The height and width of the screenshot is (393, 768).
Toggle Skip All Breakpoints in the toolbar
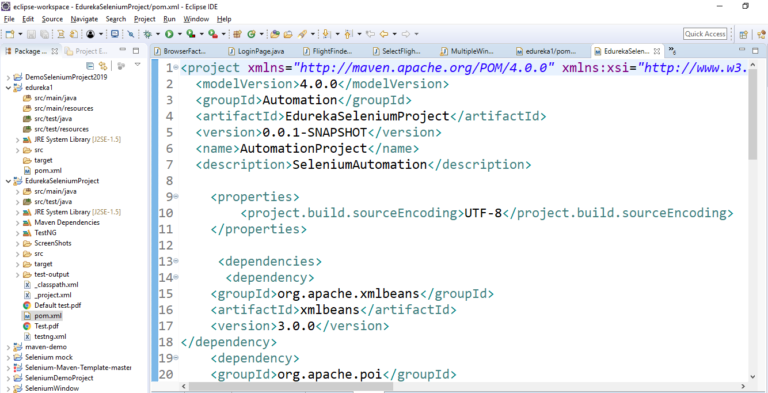[131, 34]
